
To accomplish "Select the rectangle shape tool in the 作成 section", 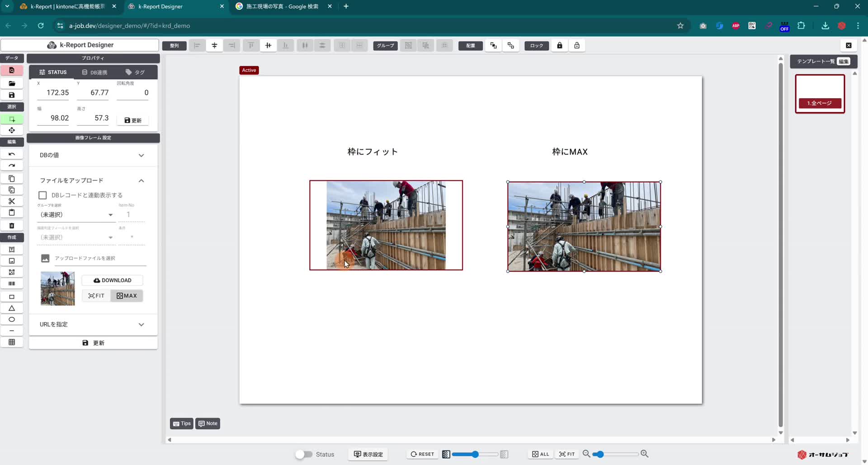I will click(11, 296).
